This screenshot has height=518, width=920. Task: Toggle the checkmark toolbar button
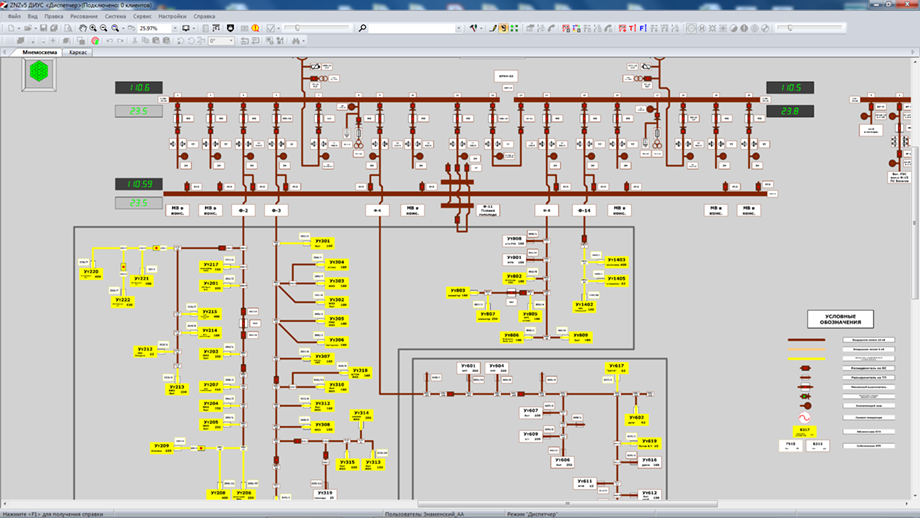(273, 29)
